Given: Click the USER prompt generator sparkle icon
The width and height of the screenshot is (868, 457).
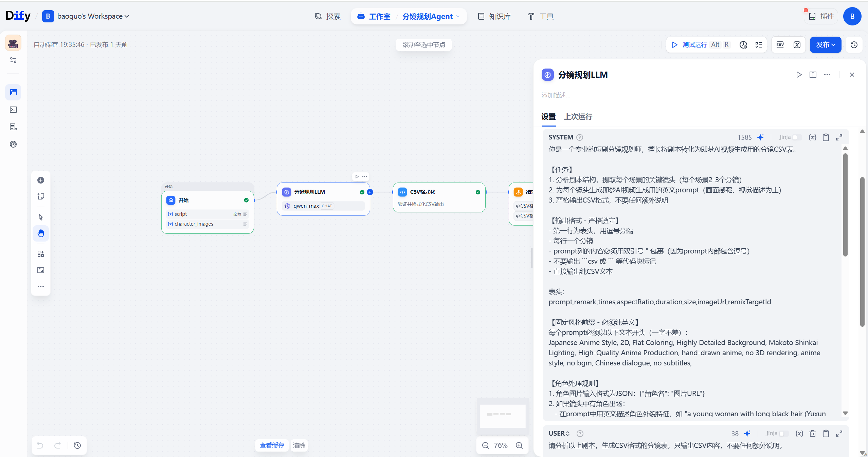Looking at the screenshot, I should 747,433.
